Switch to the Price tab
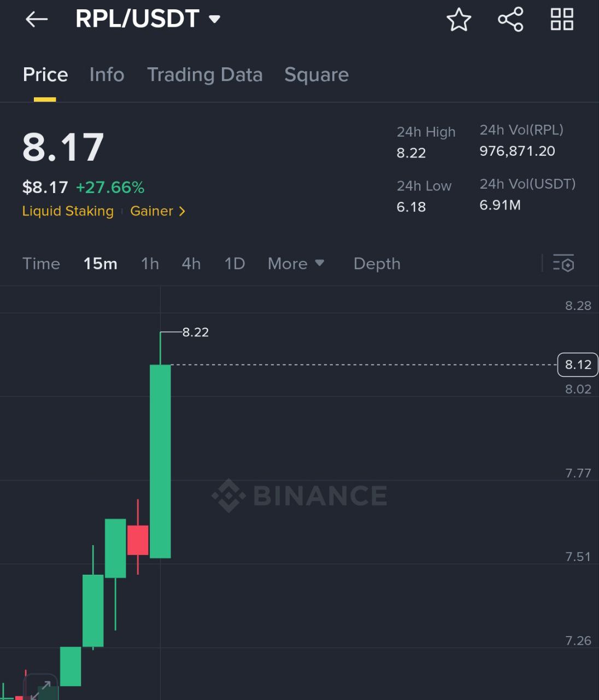Viewport: 599px width, 700px height. click(x=45, y=74)
